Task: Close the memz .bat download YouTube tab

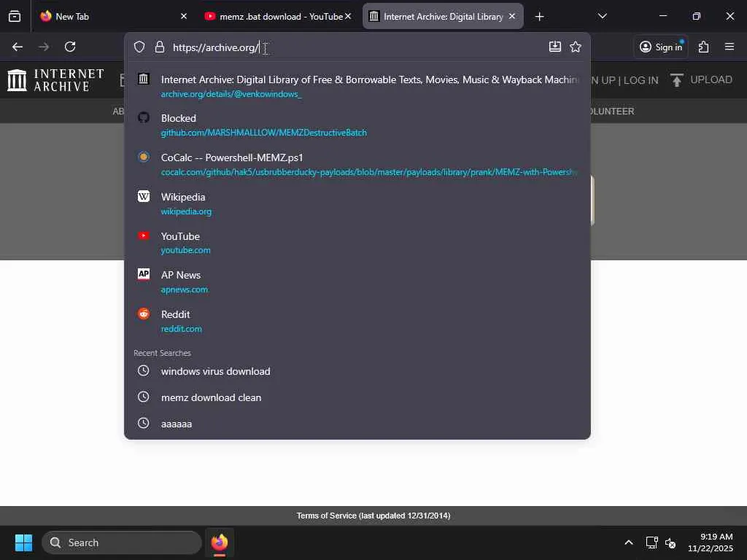Action: point(348,16)
